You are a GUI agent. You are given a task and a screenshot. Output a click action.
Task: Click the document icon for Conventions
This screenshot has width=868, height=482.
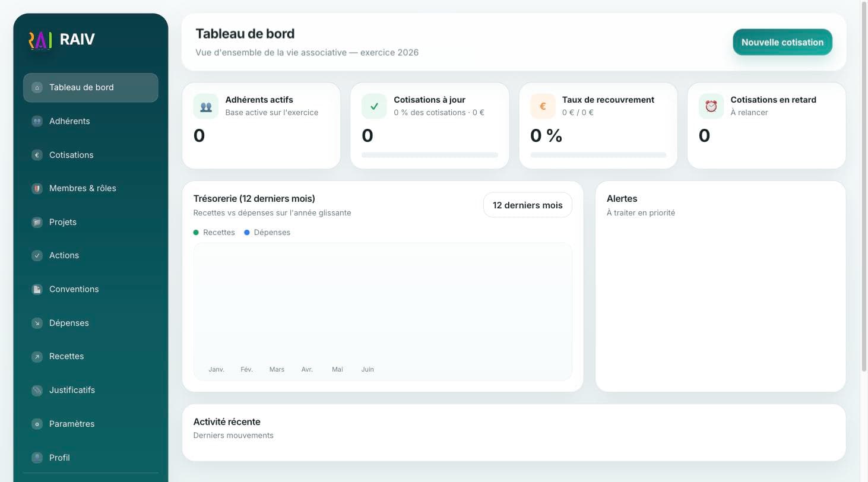pyautogui.click(x=37, y=289)
